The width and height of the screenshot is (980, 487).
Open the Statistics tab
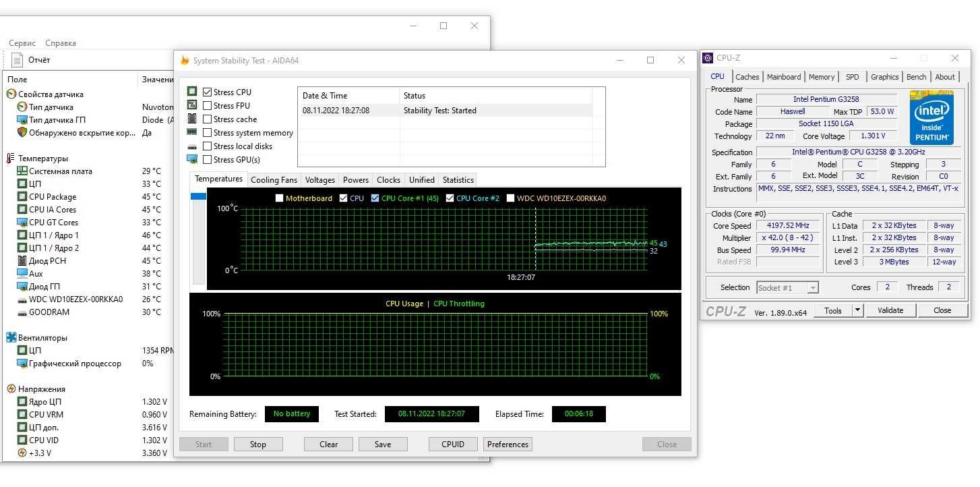click(458, 180)
